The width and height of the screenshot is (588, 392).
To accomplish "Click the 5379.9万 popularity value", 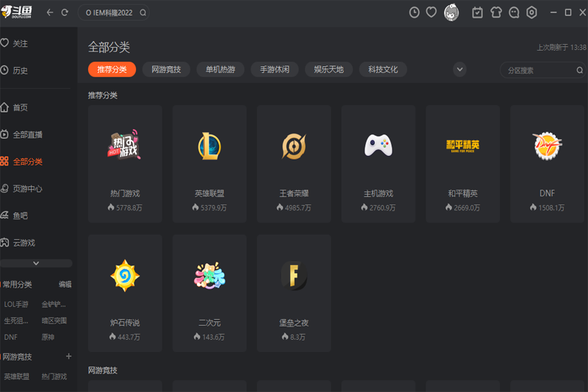I will click(x=213, y=207).
